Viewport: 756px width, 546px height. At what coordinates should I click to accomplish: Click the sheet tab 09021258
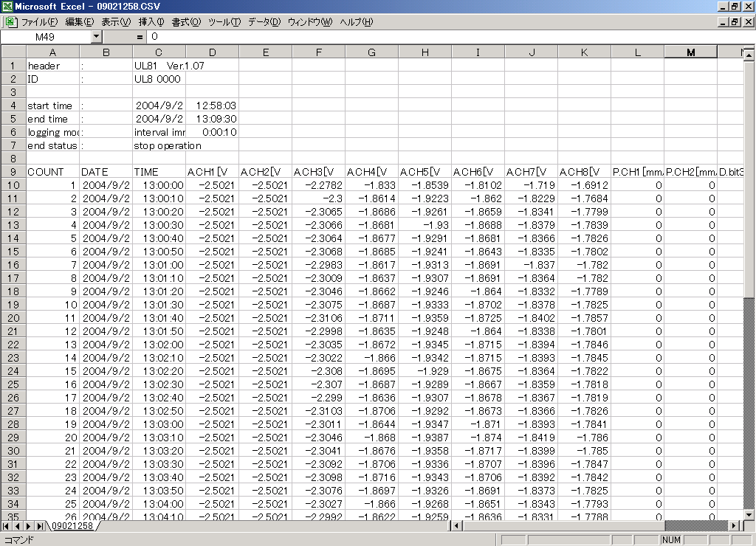[x=72, y=526]
